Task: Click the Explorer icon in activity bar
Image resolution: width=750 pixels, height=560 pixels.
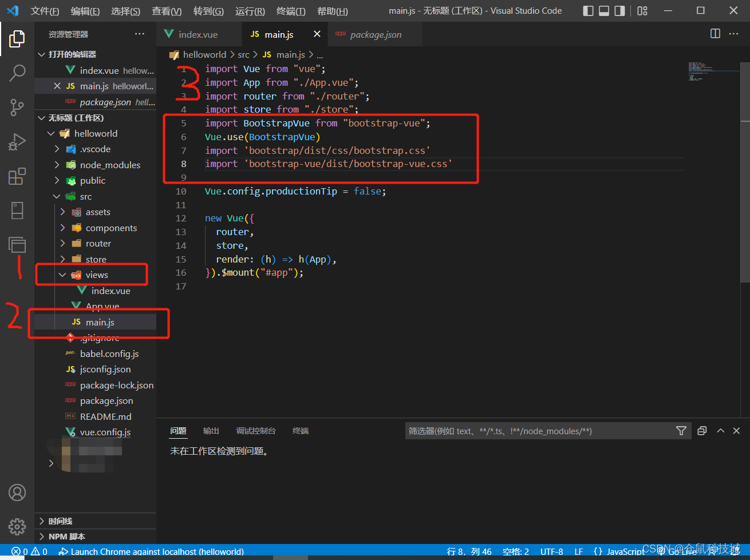Action: [x=17, y=39]
